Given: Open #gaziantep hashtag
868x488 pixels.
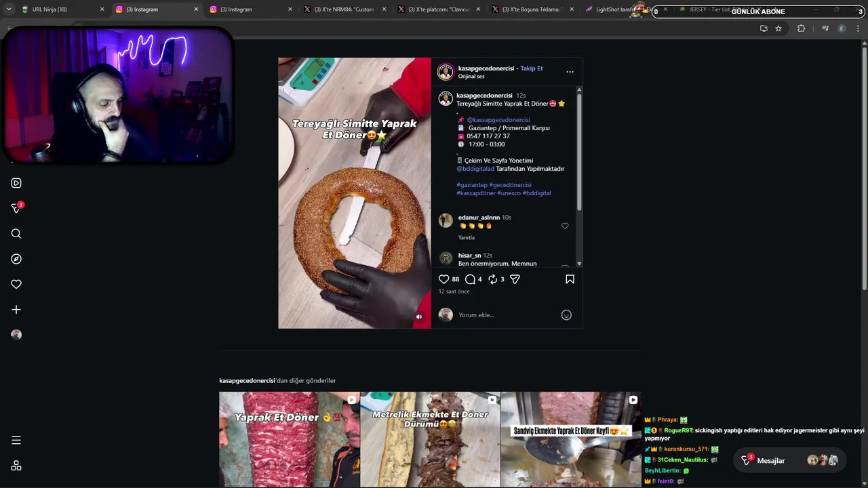Looking at the screenshot, I should point(472,185).
